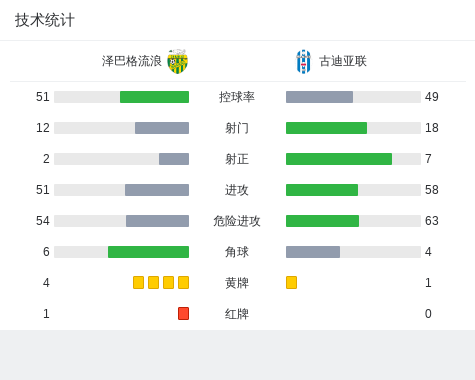Click the gray 控球率 bar for 古迪亚联
Image resolution: width=475 pixels, height=380 pixels.
[319, 97]
